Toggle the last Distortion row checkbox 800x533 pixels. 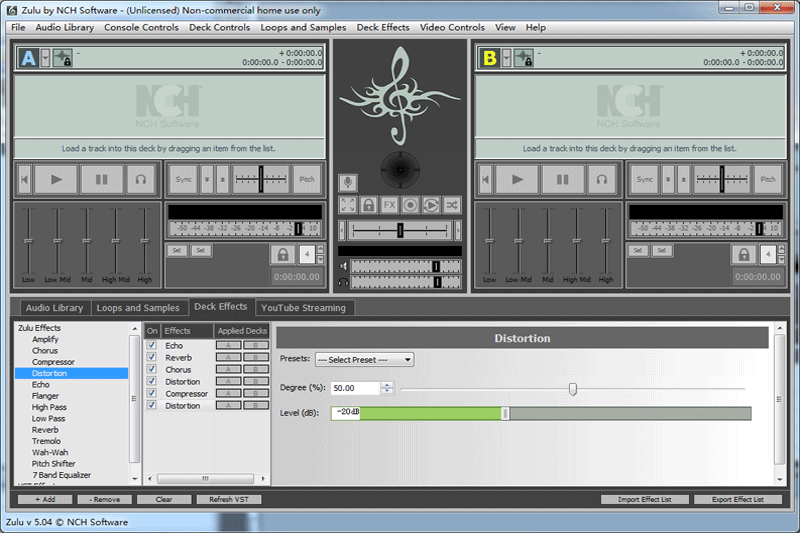point(152,405)
